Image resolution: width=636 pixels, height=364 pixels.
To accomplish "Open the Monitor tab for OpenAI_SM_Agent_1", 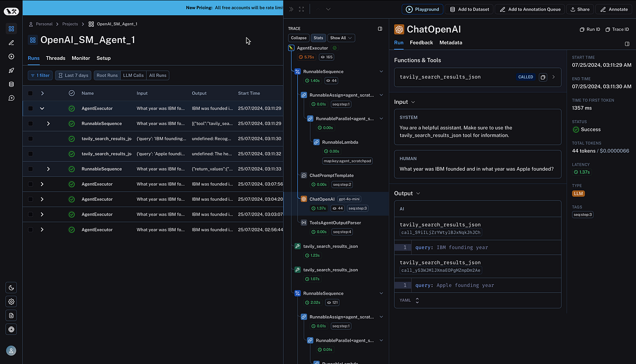I will 81,58.
